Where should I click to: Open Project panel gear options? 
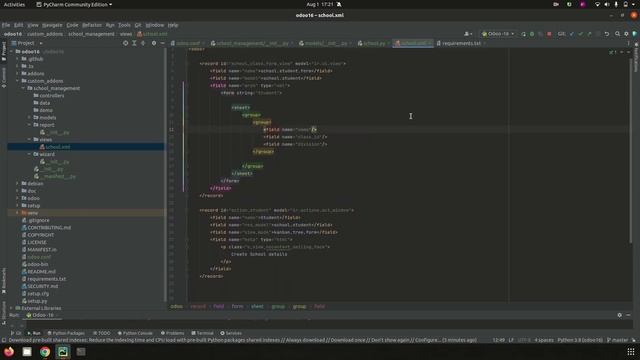154,43
